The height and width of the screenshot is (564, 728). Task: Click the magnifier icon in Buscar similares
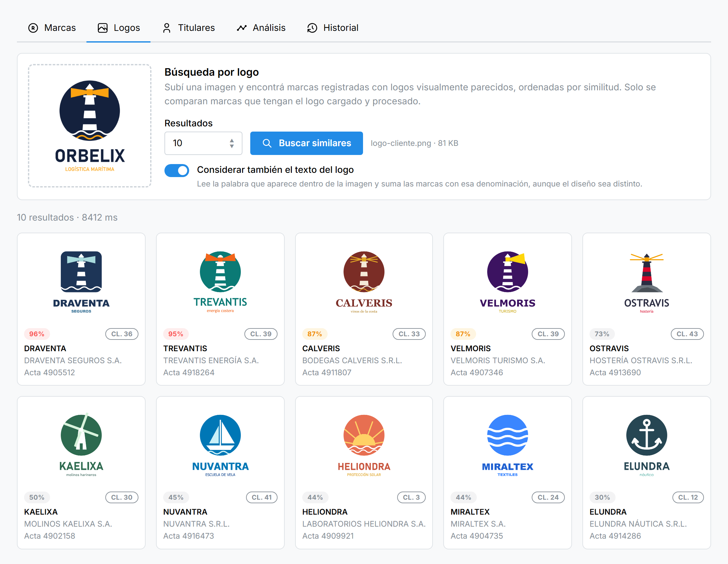267,143
